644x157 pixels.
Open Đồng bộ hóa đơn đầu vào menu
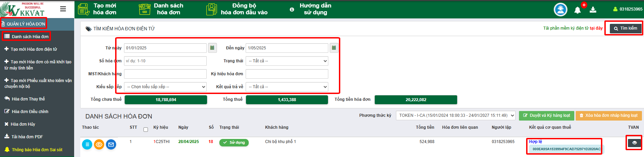[237, 9]
